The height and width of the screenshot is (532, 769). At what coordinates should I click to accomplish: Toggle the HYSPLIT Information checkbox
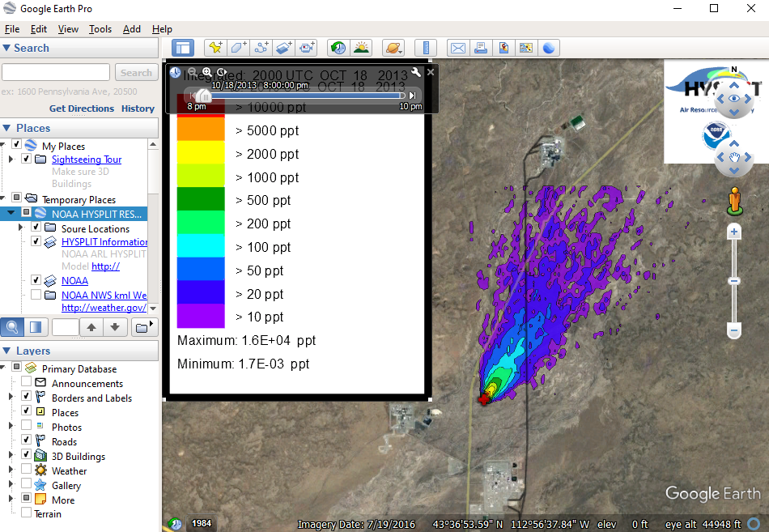click(x=36, y=241)
